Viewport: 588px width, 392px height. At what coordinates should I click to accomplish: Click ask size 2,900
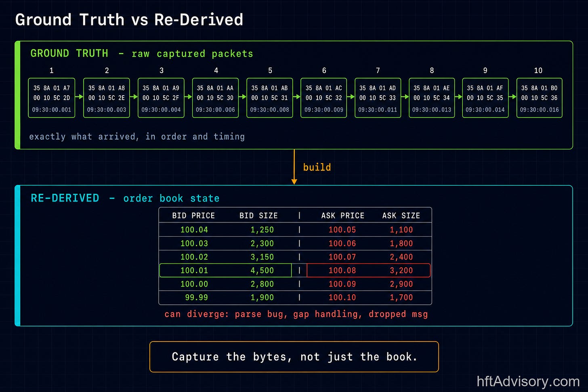tap(401, 284)
